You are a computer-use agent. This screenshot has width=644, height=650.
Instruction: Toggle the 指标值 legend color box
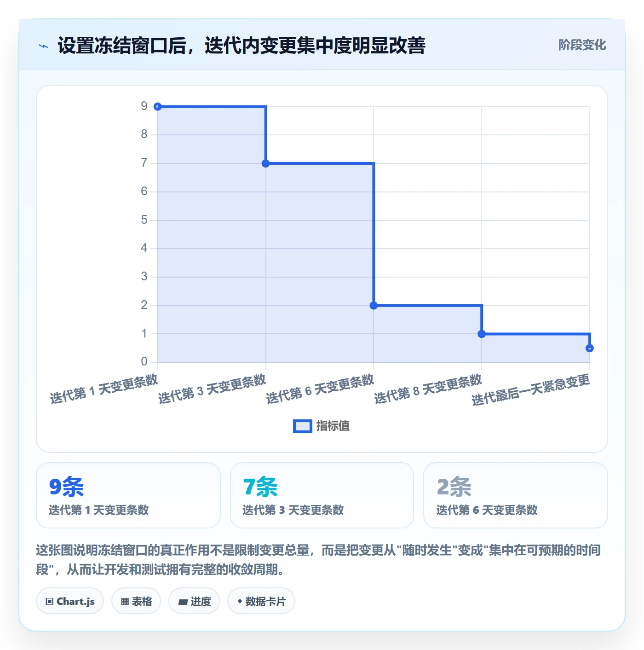click(302, 426)
